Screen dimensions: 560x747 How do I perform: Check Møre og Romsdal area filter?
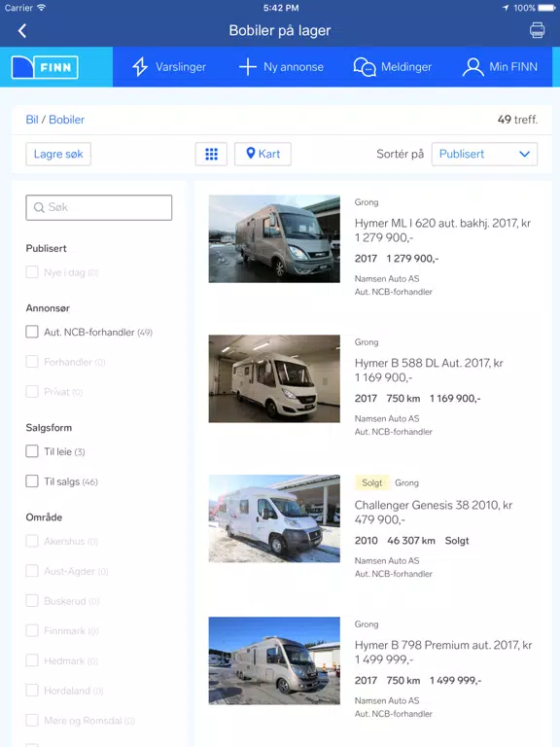click(32, 721)
